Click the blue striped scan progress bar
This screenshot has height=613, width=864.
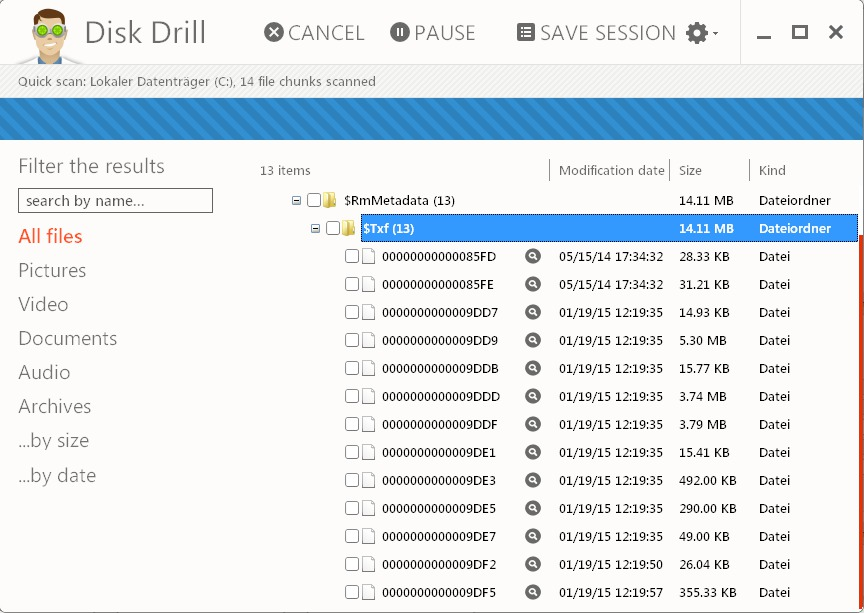coord(432,119)
